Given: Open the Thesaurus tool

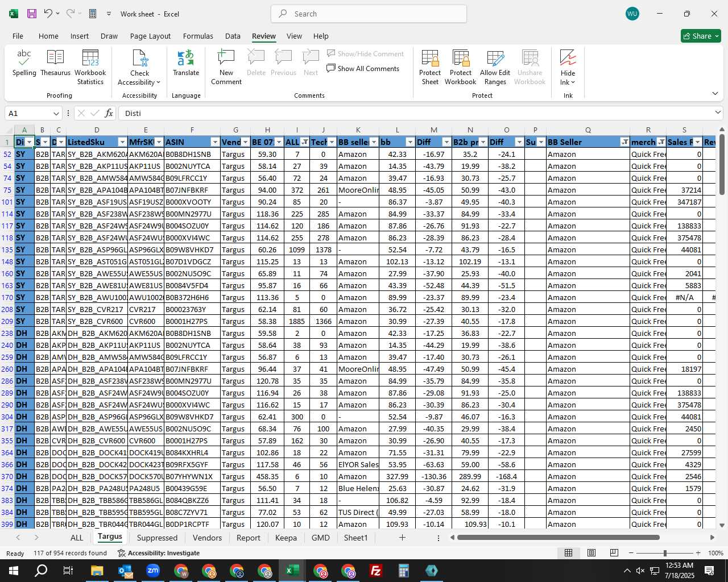Looking at the screenshot, I should click(x=55, y=63).
